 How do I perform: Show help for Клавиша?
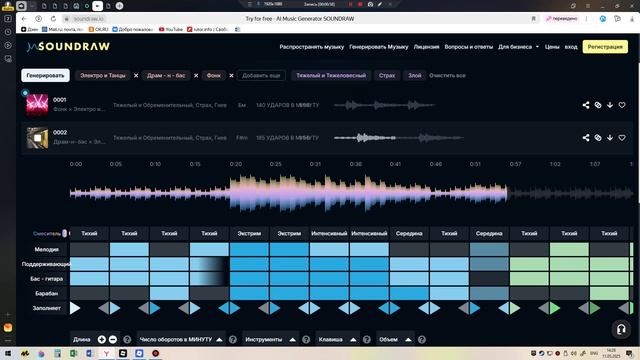coord(367,339)
